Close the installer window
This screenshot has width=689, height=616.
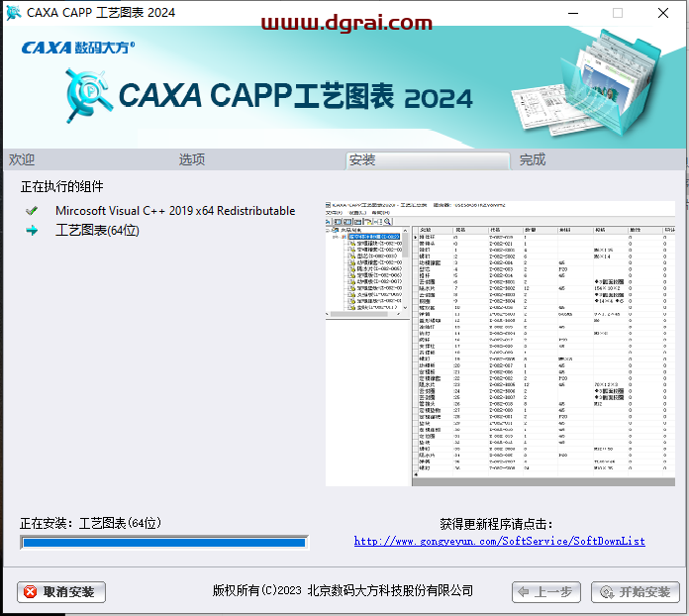[x=663, y=13]
